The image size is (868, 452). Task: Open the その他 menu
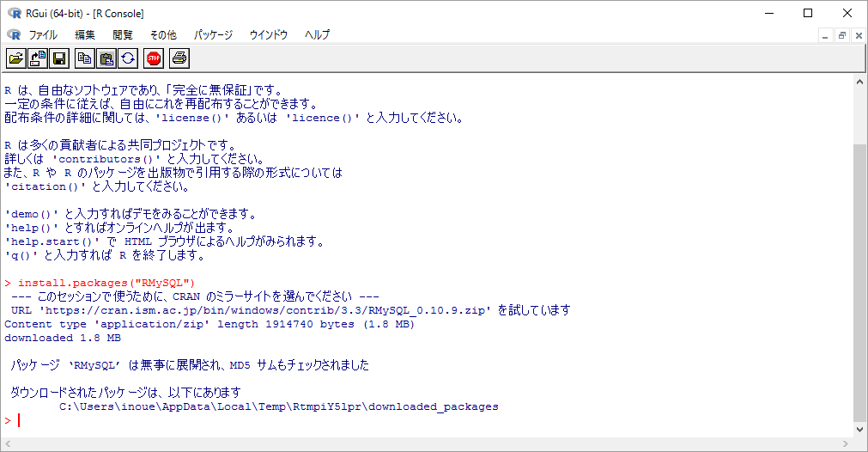point(163,35)
